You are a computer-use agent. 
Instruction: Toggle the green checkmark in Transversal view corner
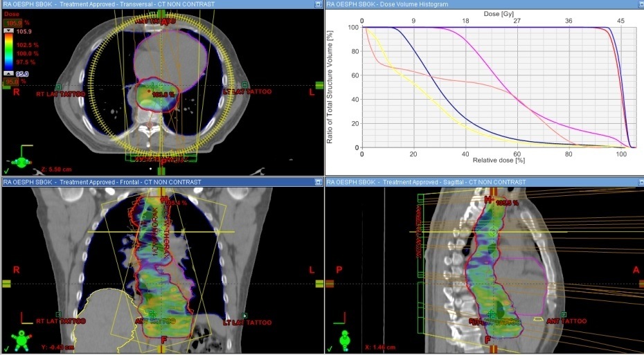(7, 170)
